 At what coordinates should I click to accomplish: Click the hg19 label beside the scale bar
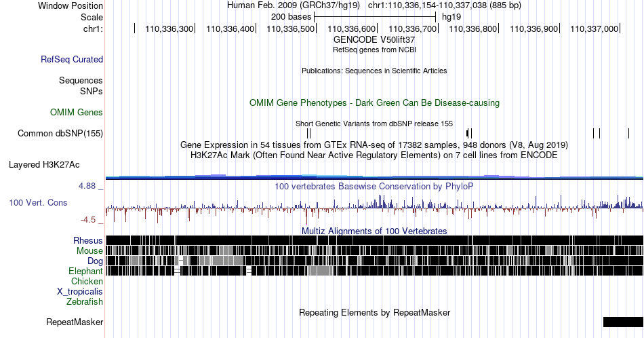tap(451, 17)
